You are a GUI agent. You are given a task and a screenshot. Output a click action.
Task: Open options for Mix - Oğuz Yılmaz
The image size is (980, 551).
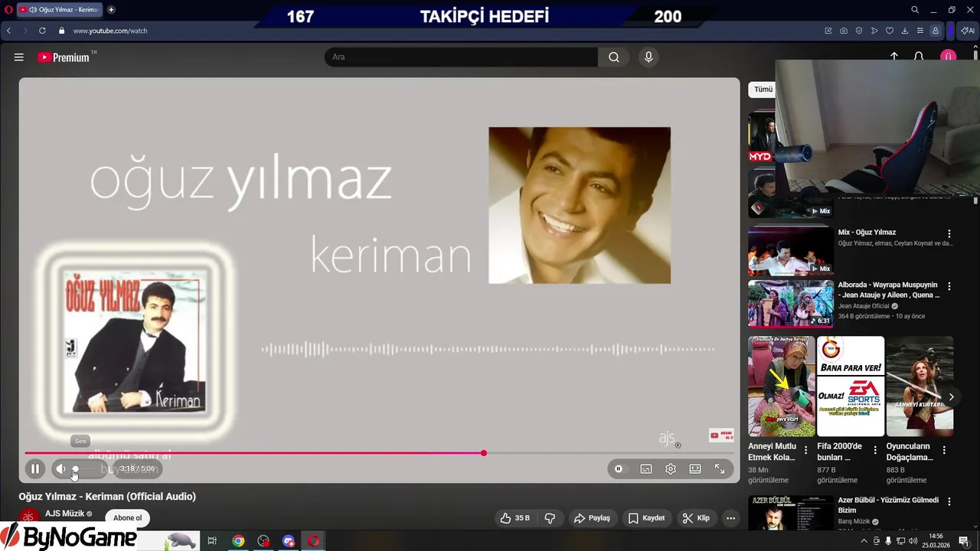(x=949, y=233)
